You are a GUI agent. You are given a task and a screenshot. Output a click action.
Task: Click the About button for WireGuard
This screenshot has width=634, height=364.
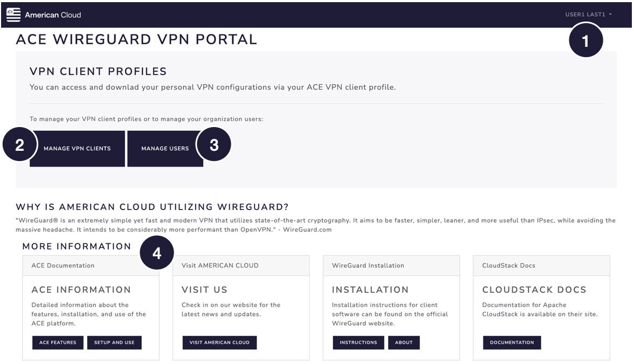(404, 342)
